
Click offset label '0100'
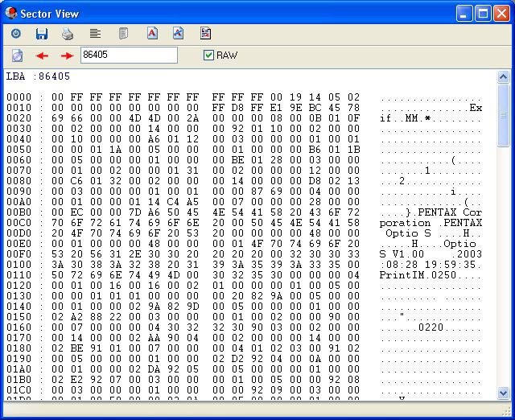pyautogui.click(x=19, y=265)
